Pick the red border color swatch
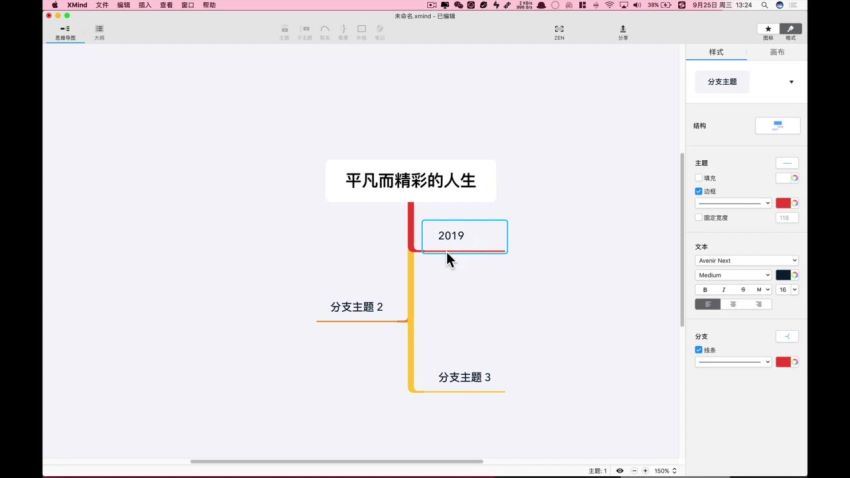 pyautogui.click(x=783, y=203)
